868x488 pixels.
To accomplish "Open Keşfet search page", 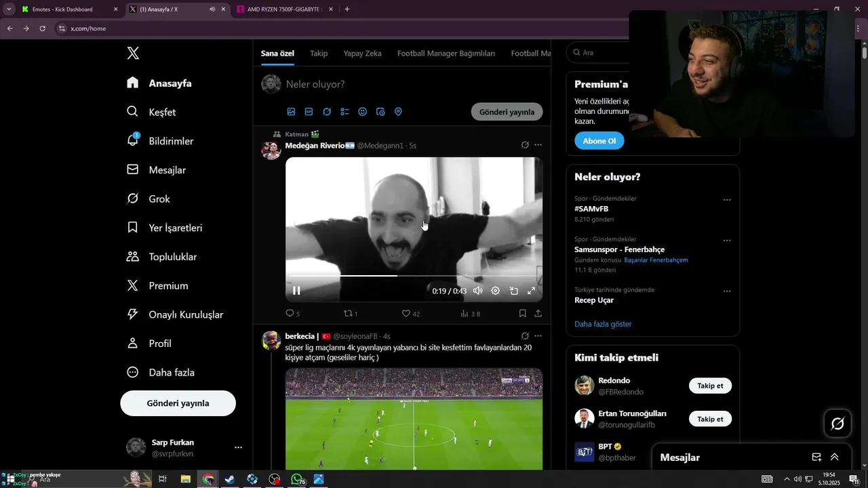I will (x=151, y=112).
